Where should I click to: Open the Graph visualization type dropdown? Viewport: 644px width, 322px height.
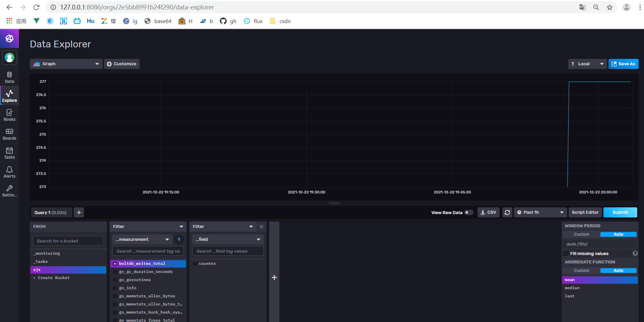(x=66, y=64)
